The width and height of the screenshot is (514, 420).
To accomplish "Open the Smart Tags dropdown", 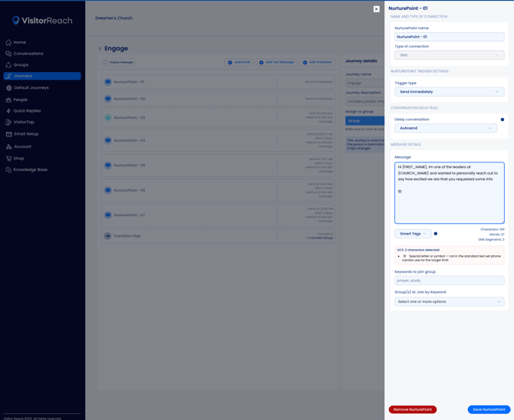I will pos(413,234).
